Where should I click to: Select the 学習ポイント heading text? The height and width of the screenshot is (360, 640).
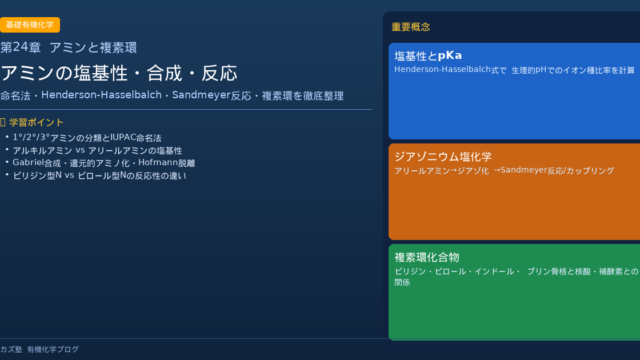click(36, 122)
